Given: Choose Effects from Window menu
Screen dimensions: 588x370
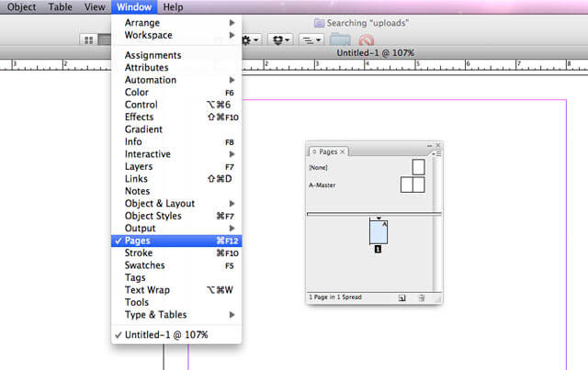Looking at the screenshot, I should (x=176, y=117).
